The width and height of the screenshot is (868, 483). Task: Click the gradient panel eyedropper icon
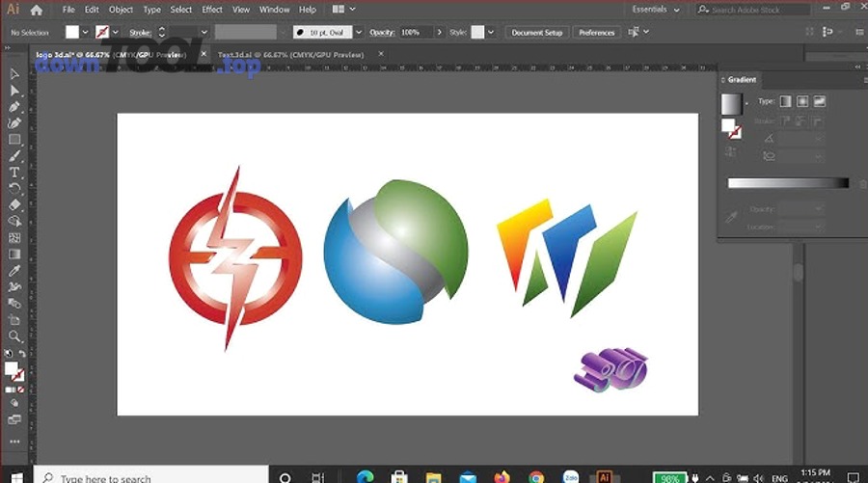[x=731, y=218]
